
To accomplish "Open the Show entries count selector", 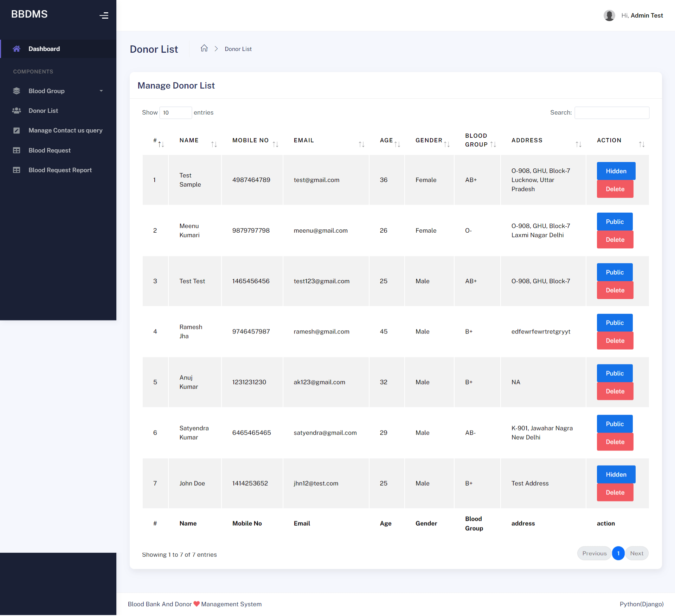I will tap(175, 112).
